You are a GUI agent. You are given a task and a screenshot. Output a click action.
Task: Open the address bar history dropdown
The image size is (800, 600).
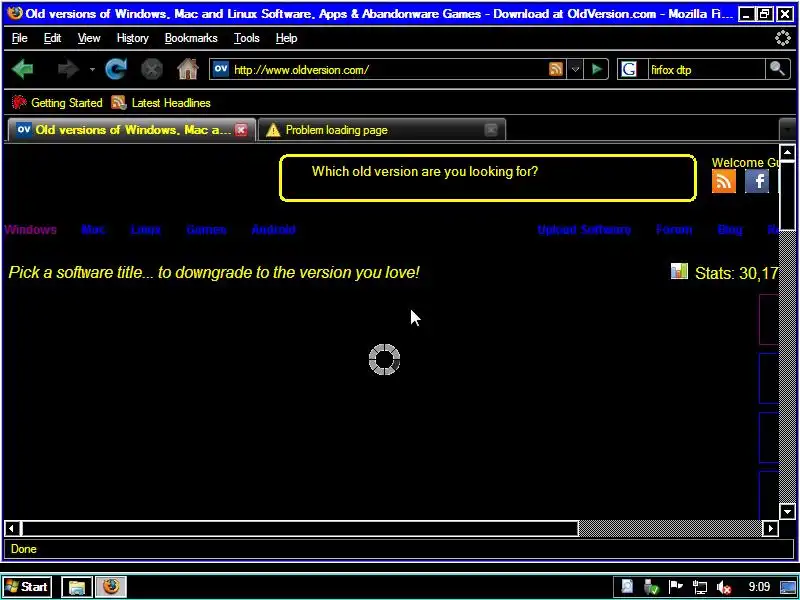(576, 69)
